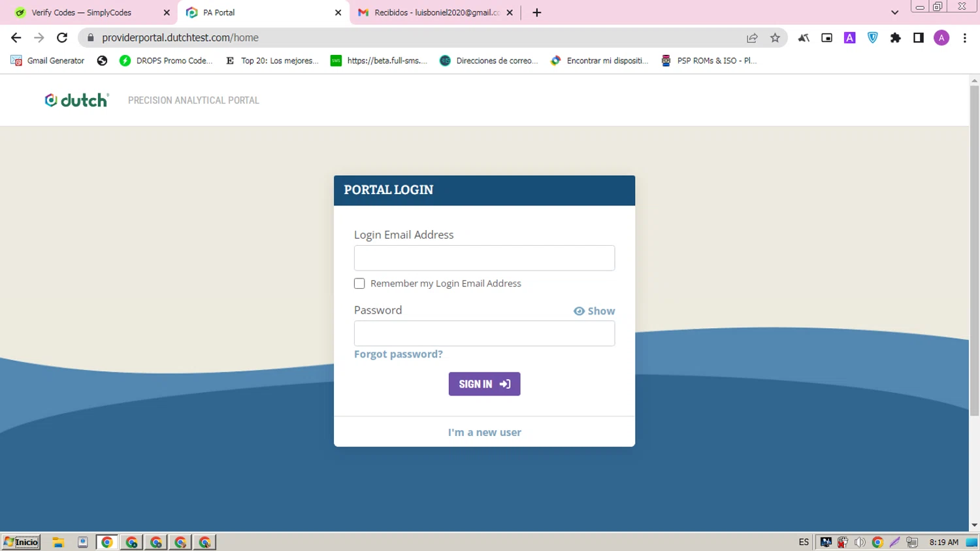Open Chrome three-dot menu
The width and height of the screenshot is (980, 551).
(964, 38)
